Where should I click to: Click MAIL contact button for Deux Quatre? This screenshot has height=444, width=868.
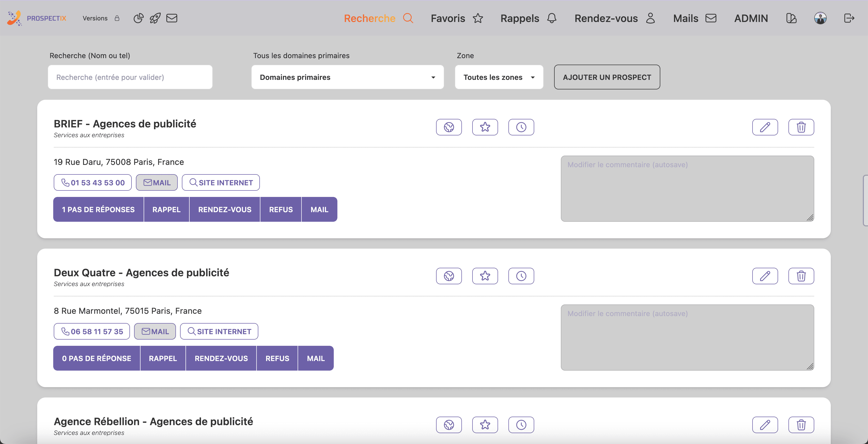pyautogui.click(x=155, y=331)
